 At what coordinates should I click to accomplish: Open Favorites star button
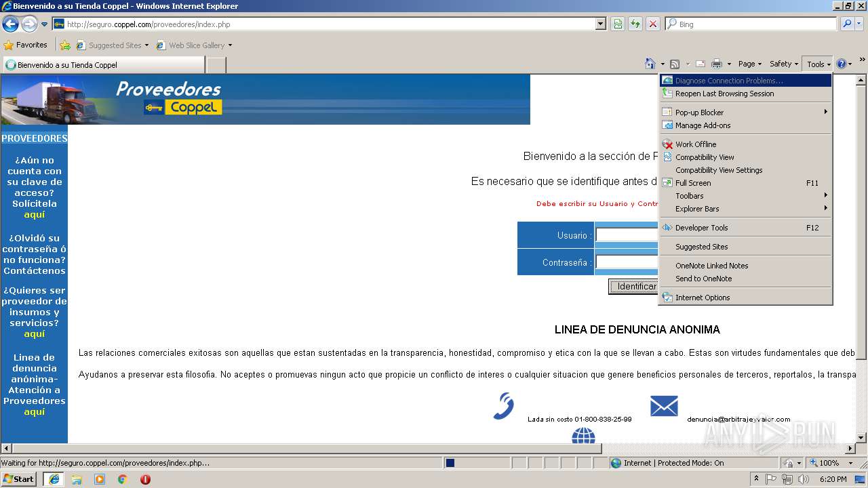tap(26, 45)
